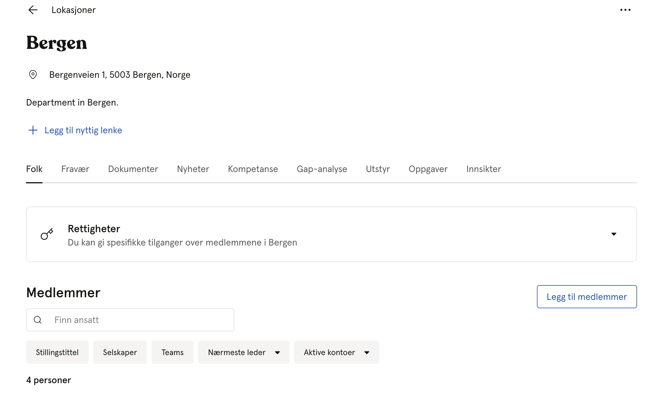Click the Bergen page heading
670x395 pixels.
click(57, 43)
